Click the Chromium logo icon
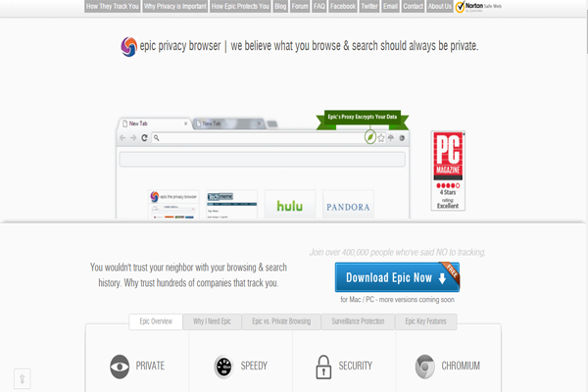Screen dimensions: 588x392 425,367
